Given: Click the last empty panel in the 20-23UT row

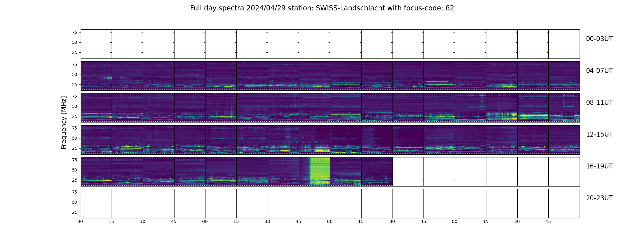Looking at the screenshot, I should (x=564, y=204).
